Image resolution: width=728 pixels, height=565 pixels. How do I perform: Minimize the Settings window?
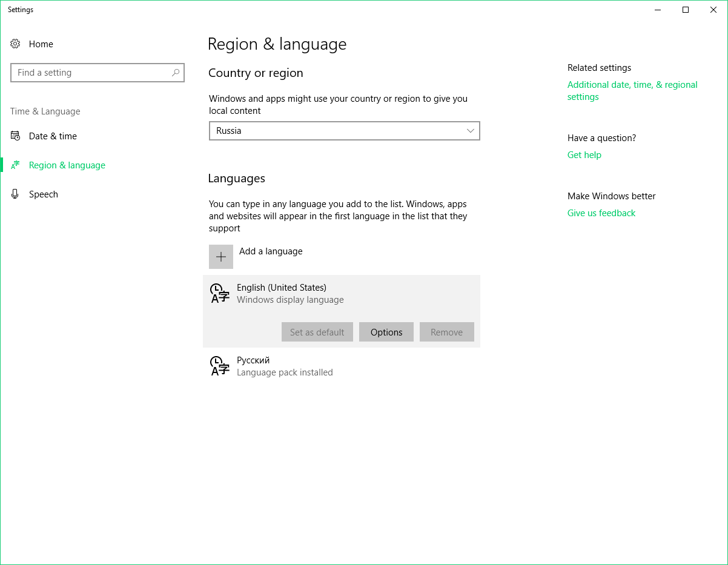pos(658,10)
